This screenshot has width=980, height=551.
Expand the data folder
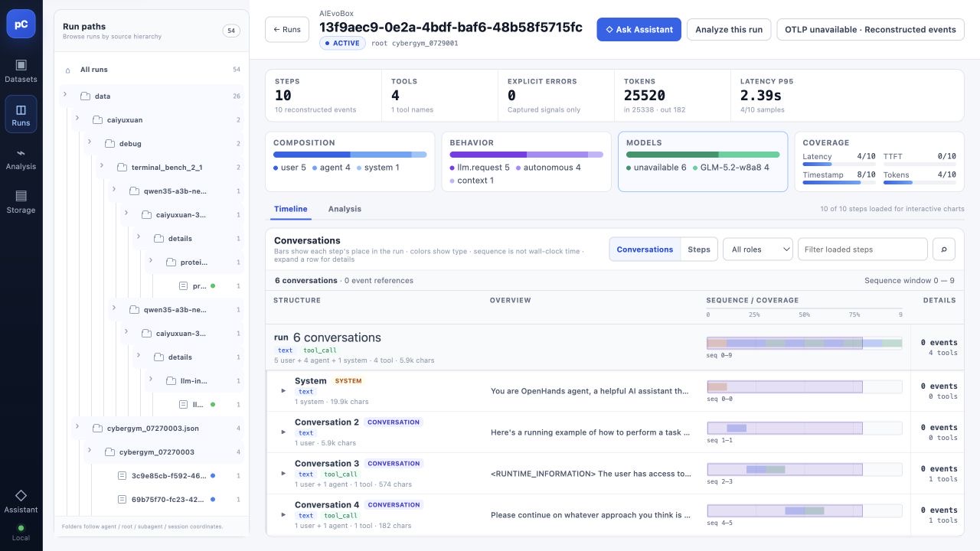[x=65, y=96]
